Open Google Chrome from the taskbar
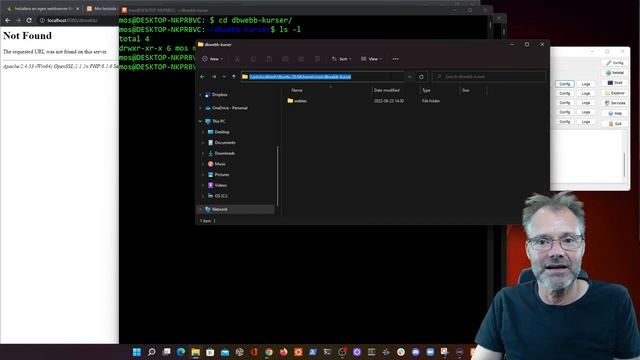640x360 pixels. (269, 352)
